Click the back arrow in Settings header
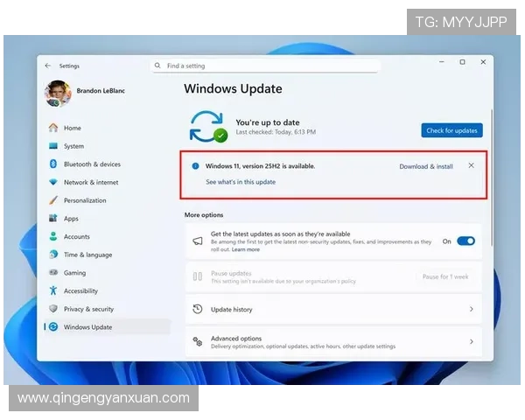Screen dimensions: 525x420 pos(47,66)
